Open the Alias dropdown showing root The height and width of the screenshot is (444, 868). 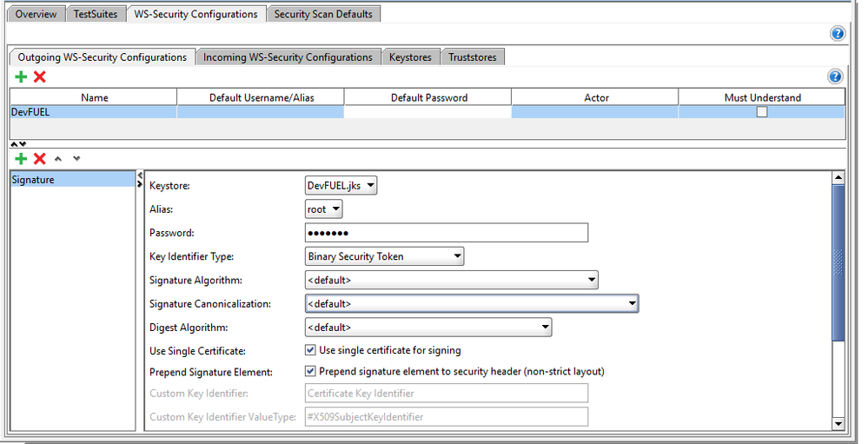(324, 209)
